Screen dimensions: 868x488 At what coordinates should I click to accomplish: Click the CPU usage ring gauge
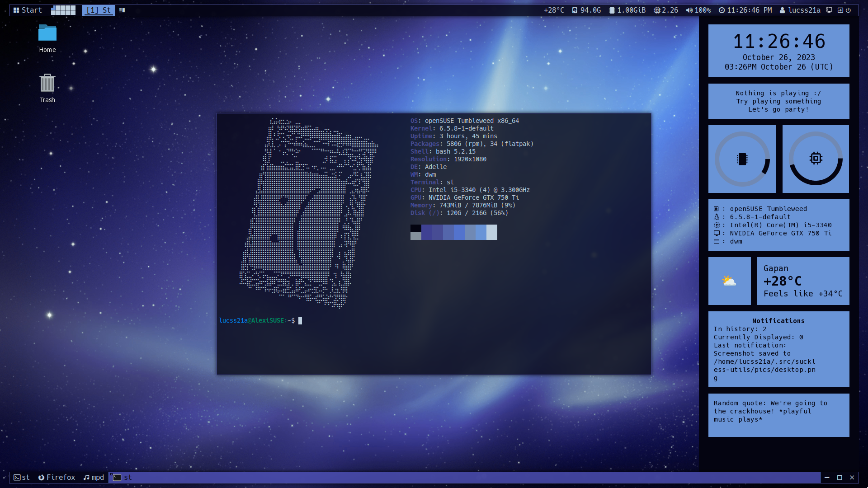(x=816, y=159)
